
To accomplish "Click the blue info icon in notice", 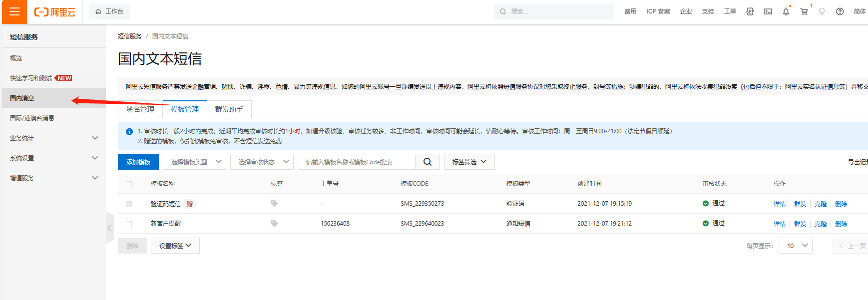I will (129, 132).
